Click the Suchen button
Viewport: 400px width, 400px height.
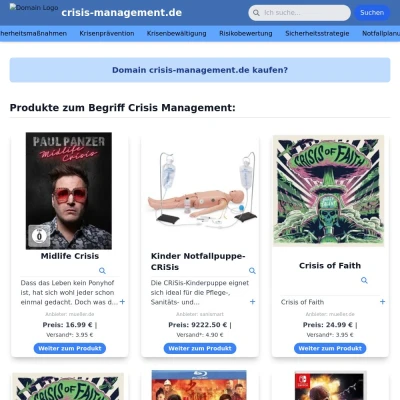(372, 13)
